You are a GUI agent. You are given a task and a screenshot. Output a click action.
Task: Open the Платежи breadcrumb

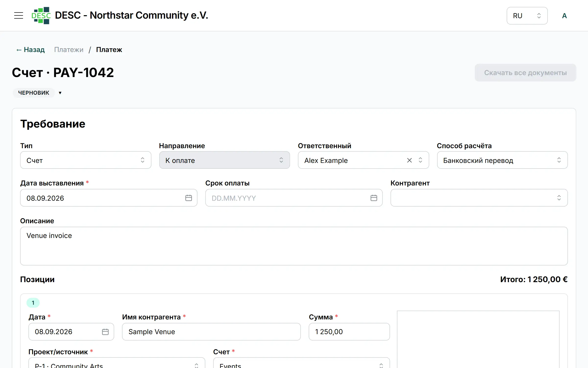pyautogui.click(x=69, y=50)
